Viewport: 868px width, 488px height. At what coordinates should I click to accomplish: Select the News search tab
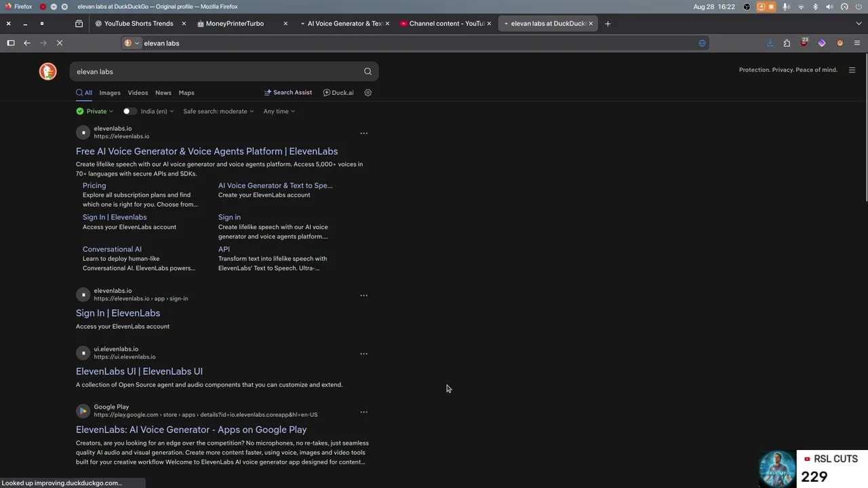(163, 93)
